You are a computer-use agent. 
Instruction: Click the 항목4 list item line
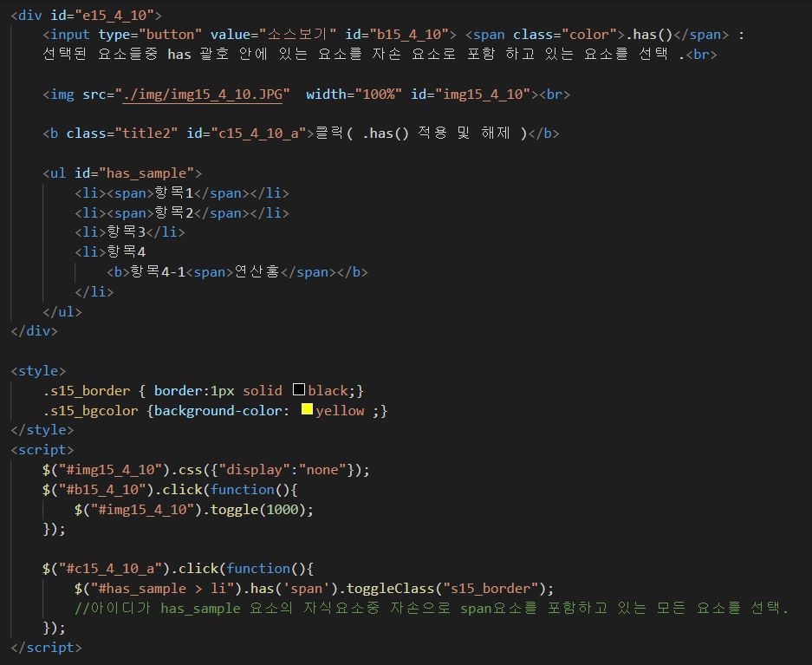tap(110, 251)
